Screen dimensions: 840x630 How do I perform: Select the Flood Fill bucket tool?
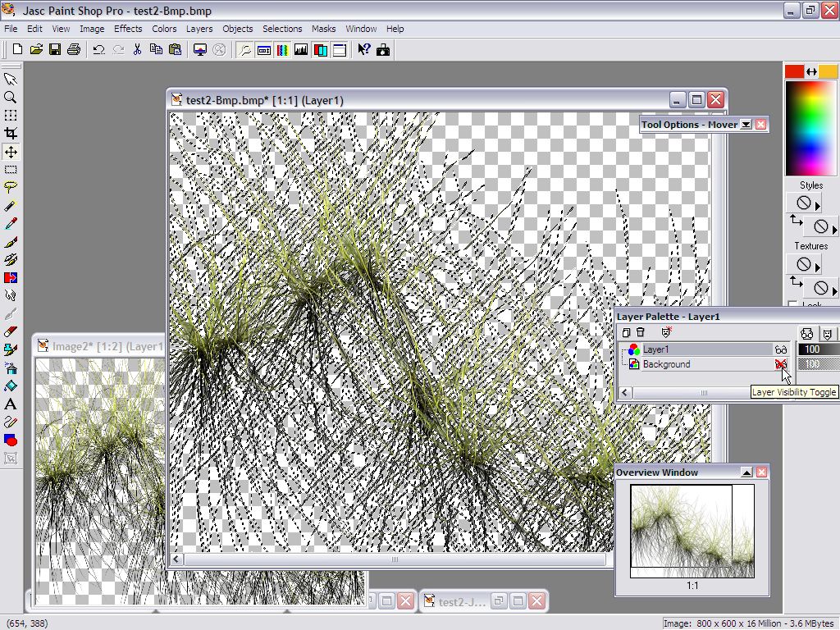11,386
